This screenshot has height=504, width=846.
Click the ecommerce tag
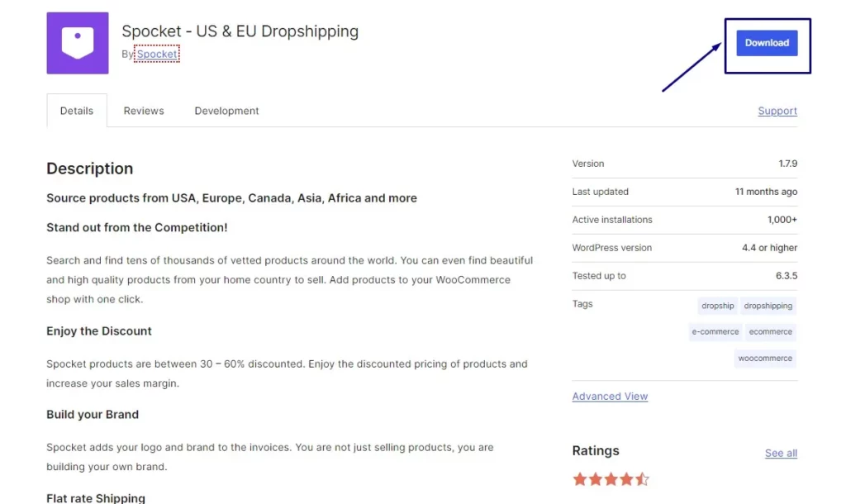[x=771, y=332]
